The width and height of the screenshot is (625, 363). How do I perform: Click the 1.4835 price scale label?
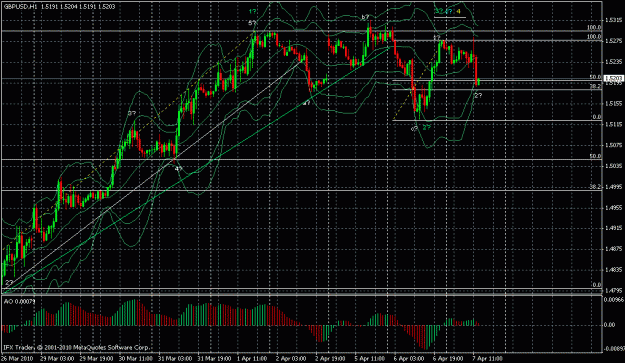[x=613, y=270]
